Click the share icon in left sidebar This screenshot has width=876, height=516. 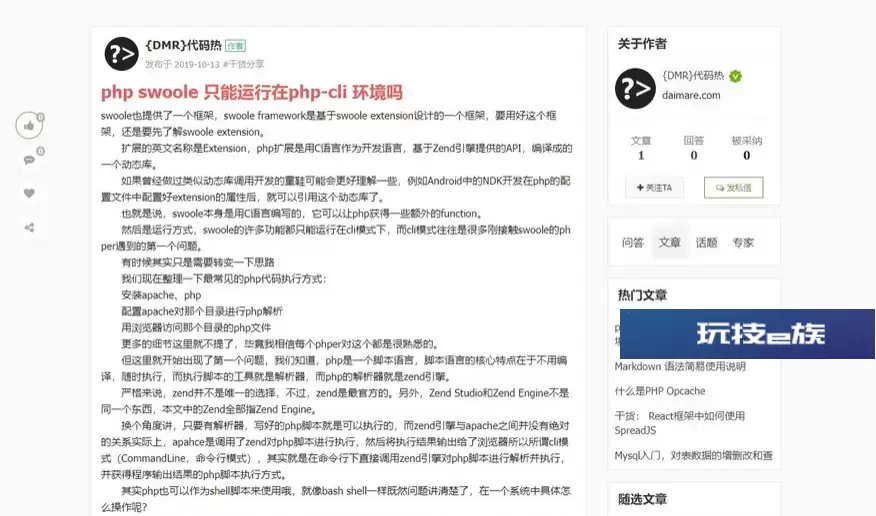tap(29, 227)
